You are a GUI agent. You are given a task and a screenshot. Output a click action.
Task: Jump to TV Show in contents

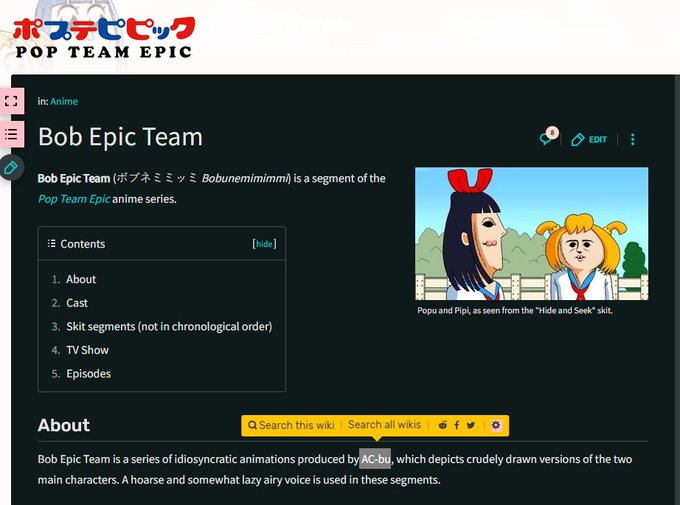click(x=87, y=350)
